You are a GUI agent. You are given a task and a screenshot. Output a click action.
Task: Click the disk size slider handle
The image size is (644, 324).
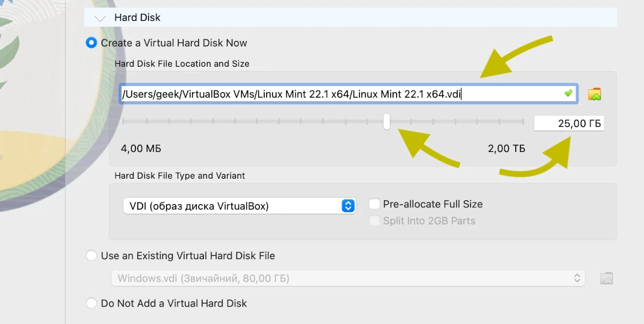386,122
